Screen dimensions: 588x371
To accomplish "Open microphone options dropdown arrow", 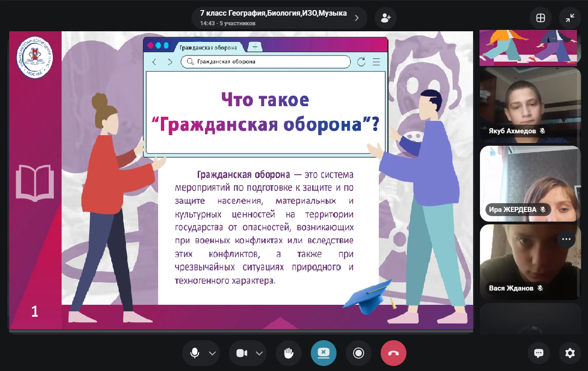I will [212, 353].
